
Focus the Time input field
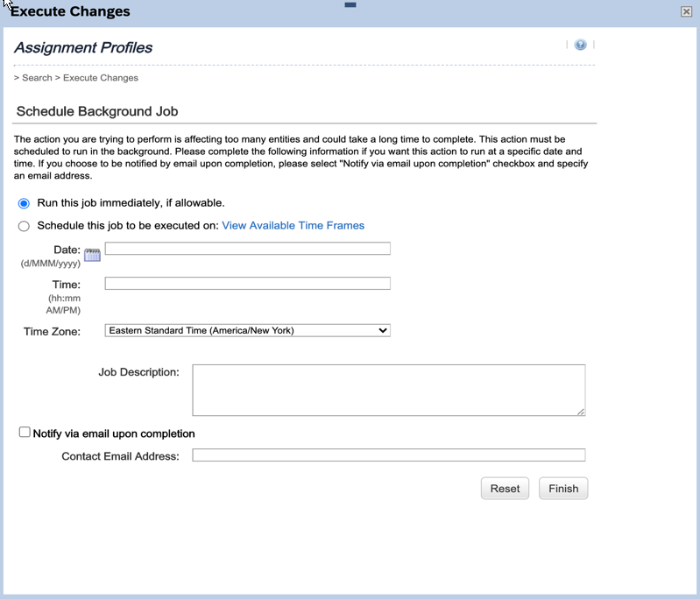pos(247,284)
